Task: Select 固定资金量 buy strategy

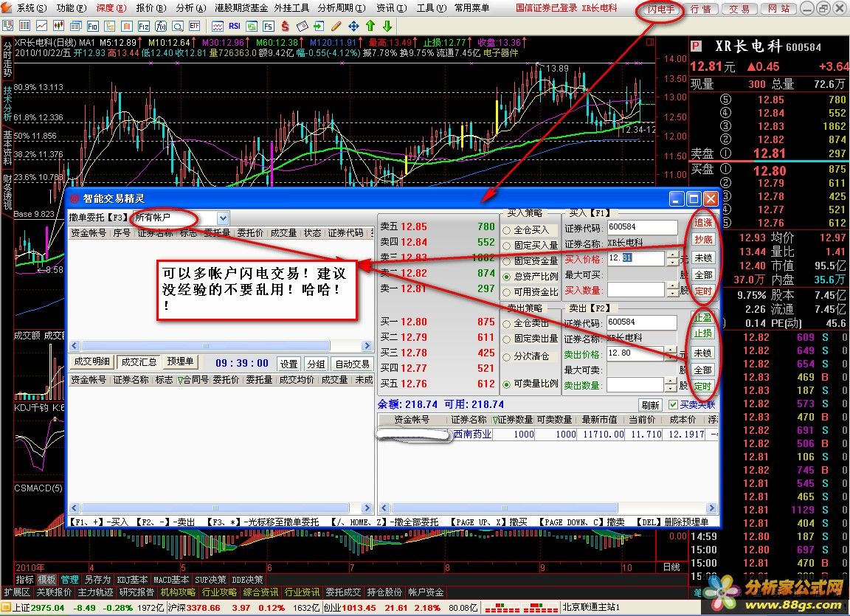Action: (531, 260)
